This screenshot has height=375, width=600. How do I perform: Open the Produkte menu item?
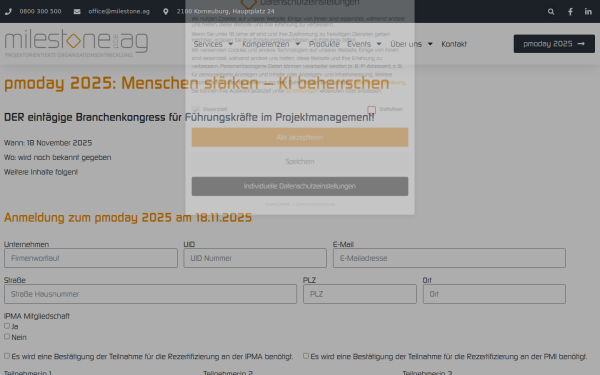click(x=324, y=44)
